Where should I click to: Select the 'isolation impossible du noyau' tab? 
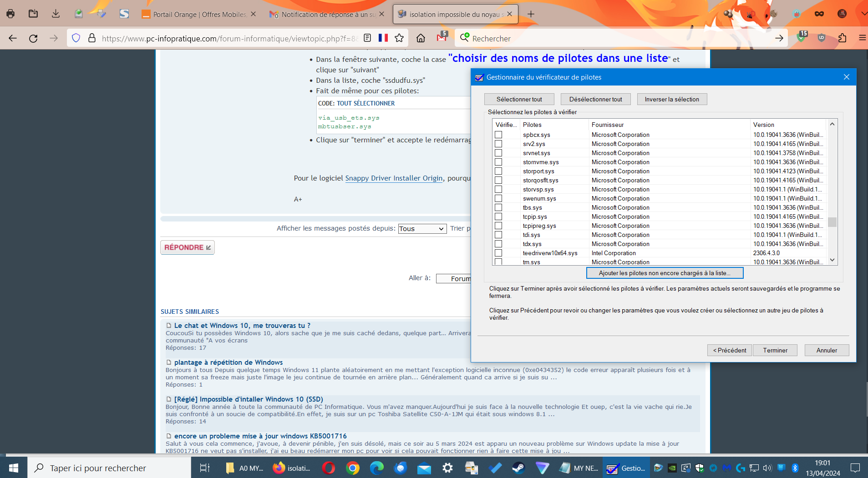click(456, 15)
